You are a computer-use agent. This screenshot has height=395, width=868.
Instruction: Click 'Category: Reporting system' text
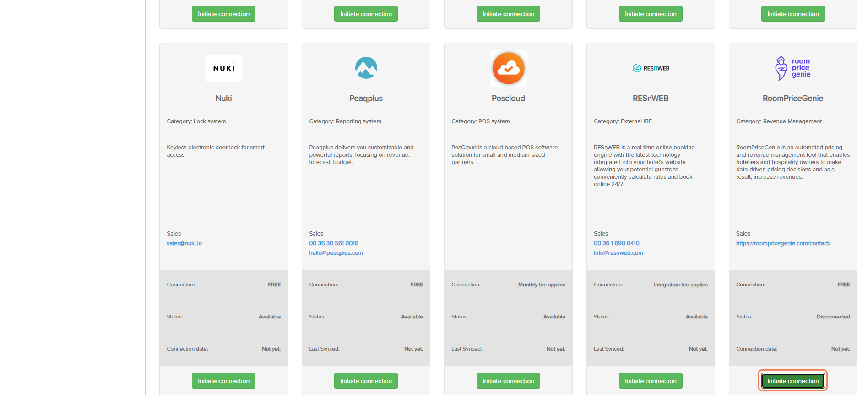(x=345, y=121)
